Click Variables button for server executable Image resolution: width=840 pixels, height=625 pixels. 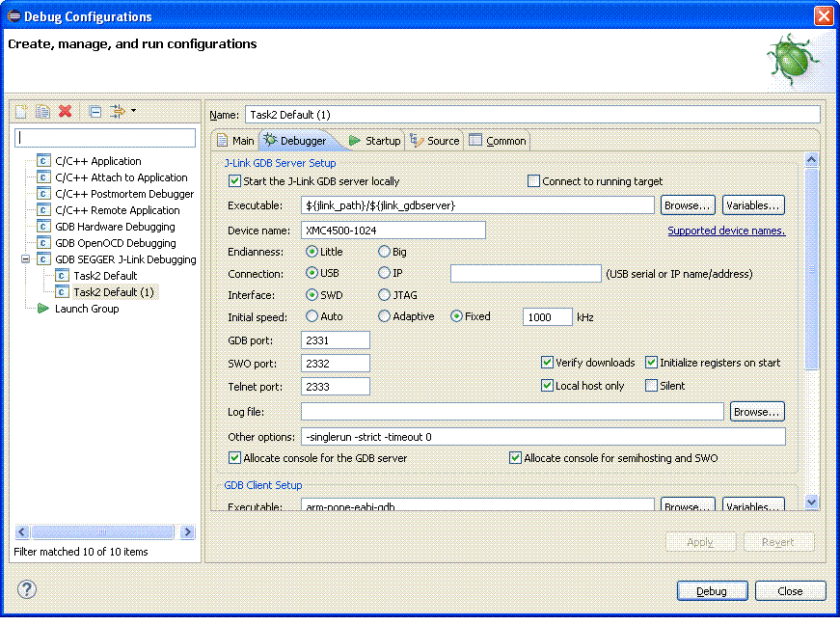coord(753,205)
